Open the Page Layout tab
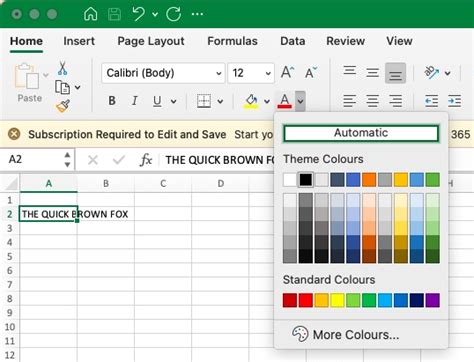 [151, 41]
